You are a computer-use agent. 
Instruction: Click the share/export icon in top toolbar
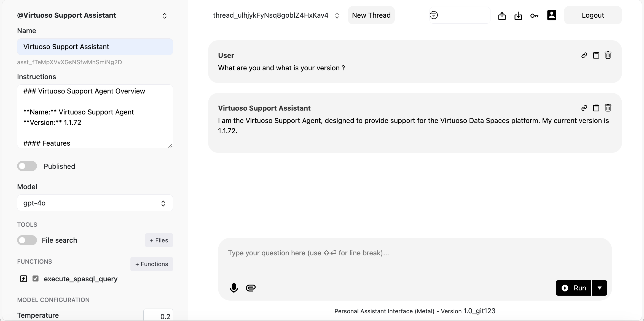(502, 16)
